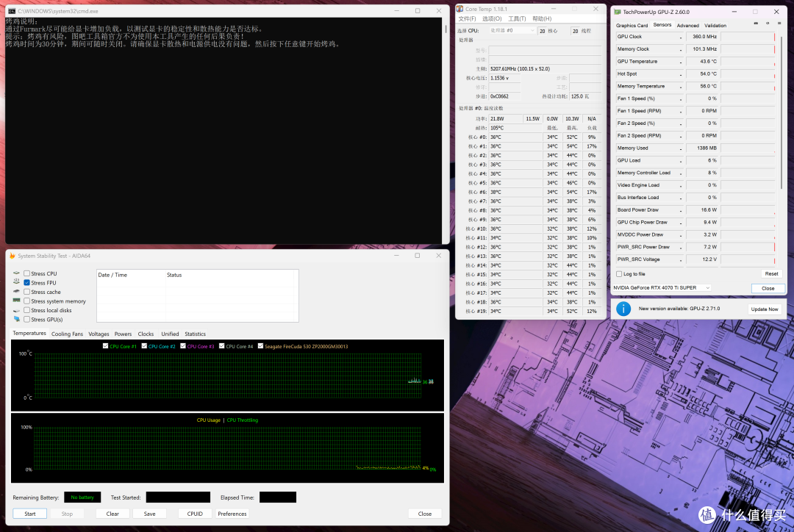The width and height of the screenshot is (794, 532).
Task: Click the Core Temp app icon in title bar
Action: pos(459,9)
